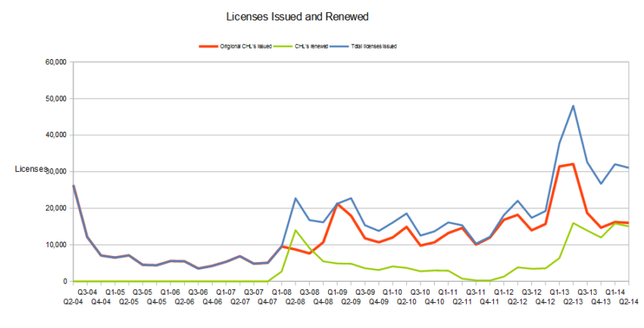Click the first data point at Q2-04

click(x=73, y=186)
